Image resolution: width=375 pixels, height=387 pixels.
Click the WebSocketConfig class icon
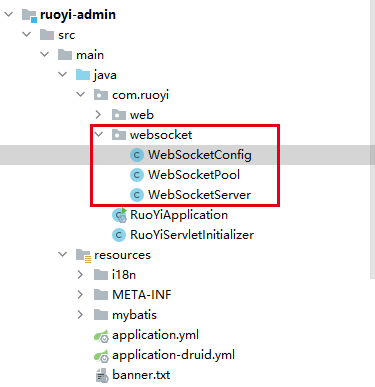[137, 155]
